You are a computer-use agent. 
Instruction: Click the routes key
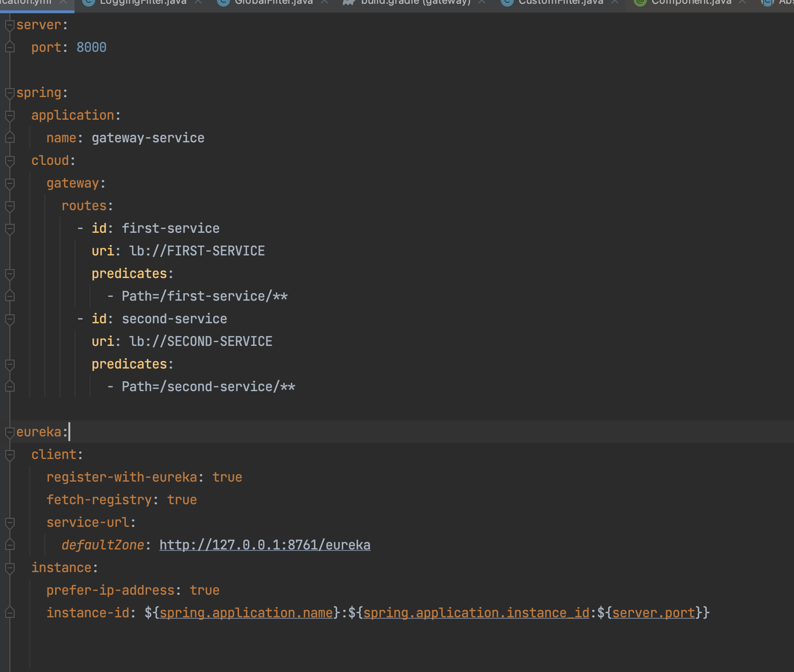(x=84, y=206)
